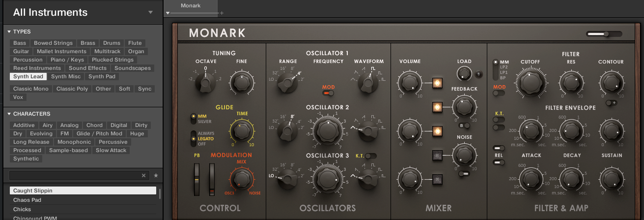Add a new tab with the plus
This screenshot has width=644, height=220.
tap(222, 13)
